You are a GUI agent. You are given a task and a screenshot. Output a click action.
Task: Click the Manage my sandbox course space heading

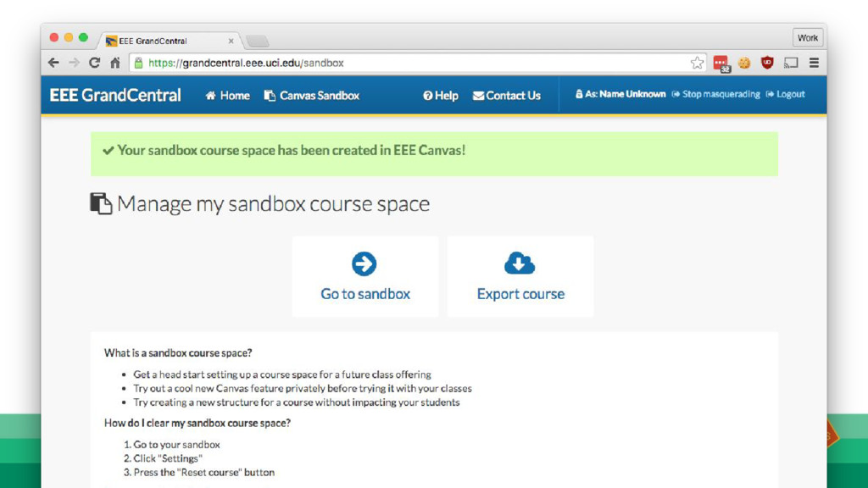(274, 203)
